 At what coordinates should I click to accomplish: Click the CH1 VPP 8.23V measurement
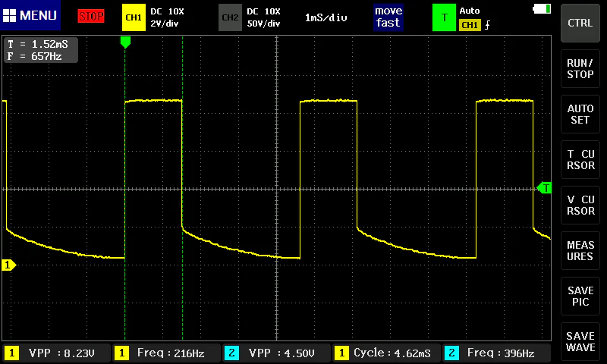click(56, 353)
